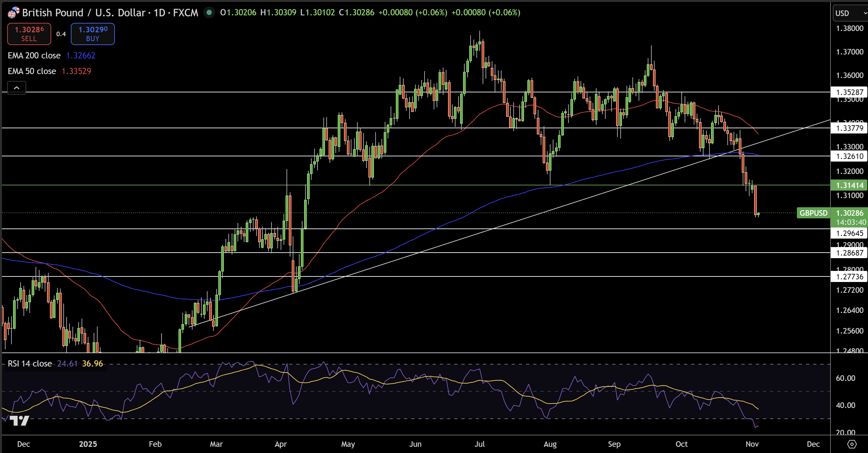Click the 2025 label on the time axis
This screenshot has width=868, height=453.
(88, 444)
